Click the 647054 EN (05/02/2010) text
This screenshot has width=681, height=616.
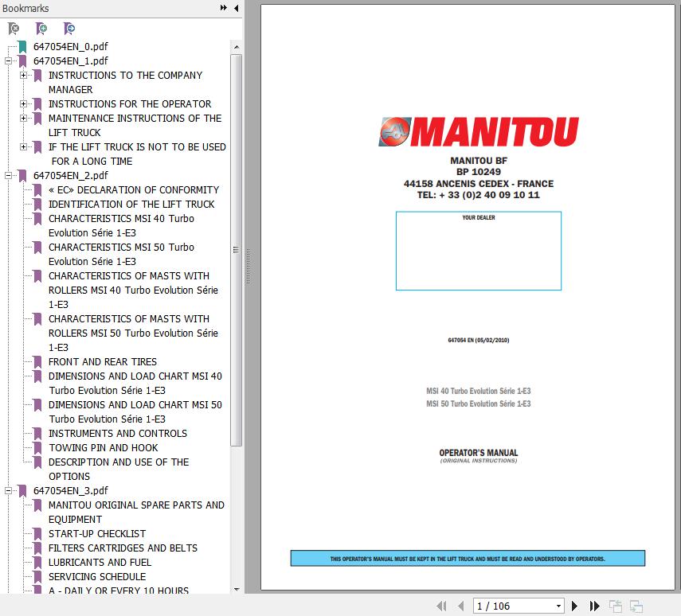coord(479,341)
